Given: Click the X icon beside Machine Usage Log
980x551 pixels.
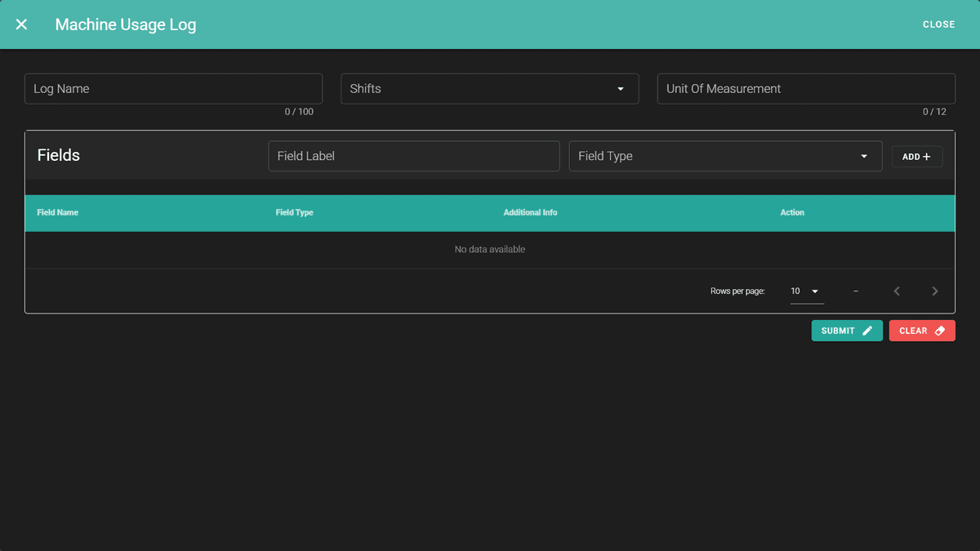Looking at the screenshot, I should (21, 24).
